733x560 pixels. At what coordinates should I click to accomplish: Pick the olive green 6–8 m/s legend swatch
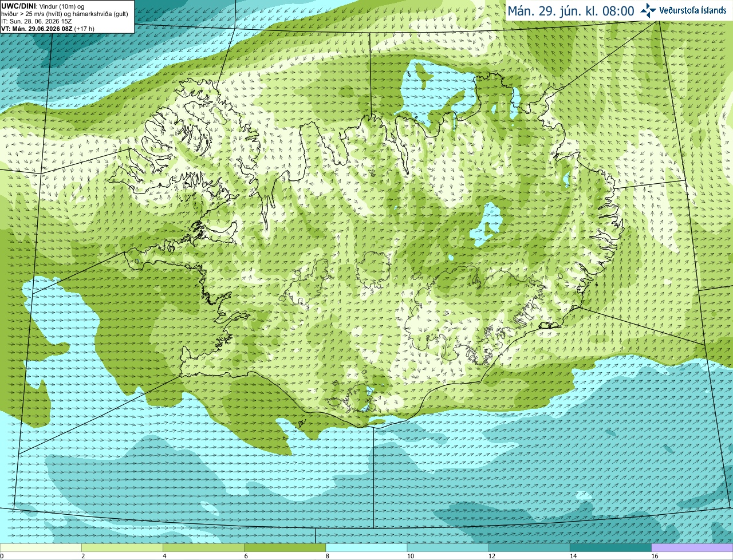pyautogui.click(x=285, y=548)
